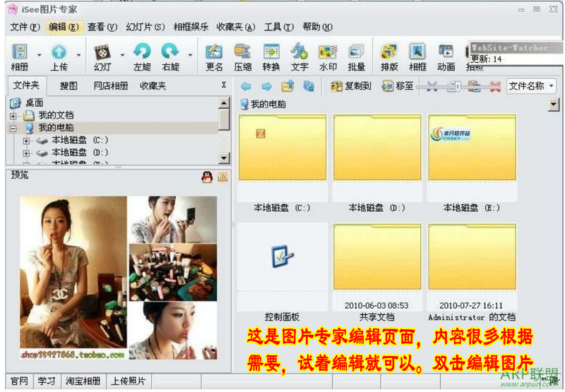Open the 编辑 menu
This screenshot has width=565, height=392.
click(x=64, y=27)
